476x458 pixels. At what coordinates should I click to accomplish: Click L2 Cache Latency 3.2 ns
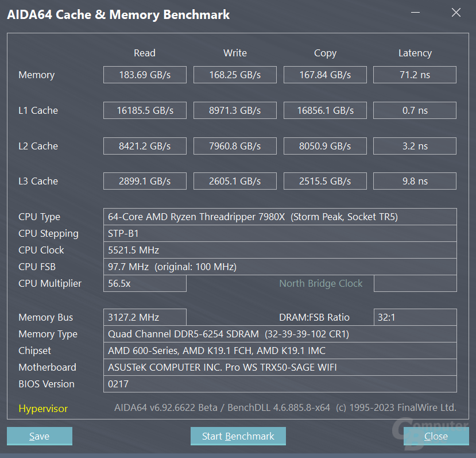(415, 146)
